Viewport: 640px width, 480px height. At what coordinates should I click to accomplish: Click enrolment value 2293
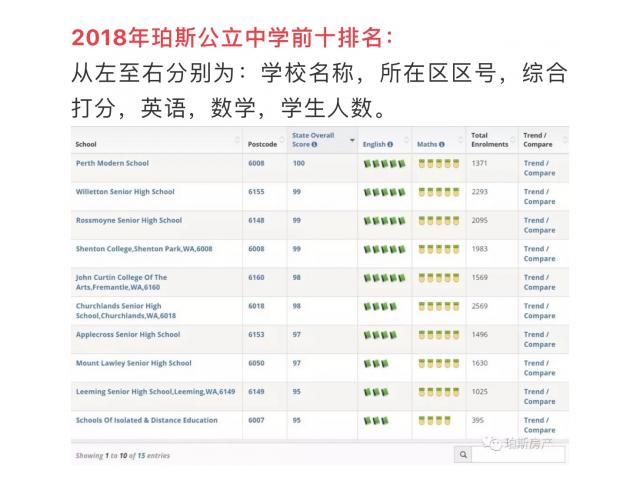point(480,192)
